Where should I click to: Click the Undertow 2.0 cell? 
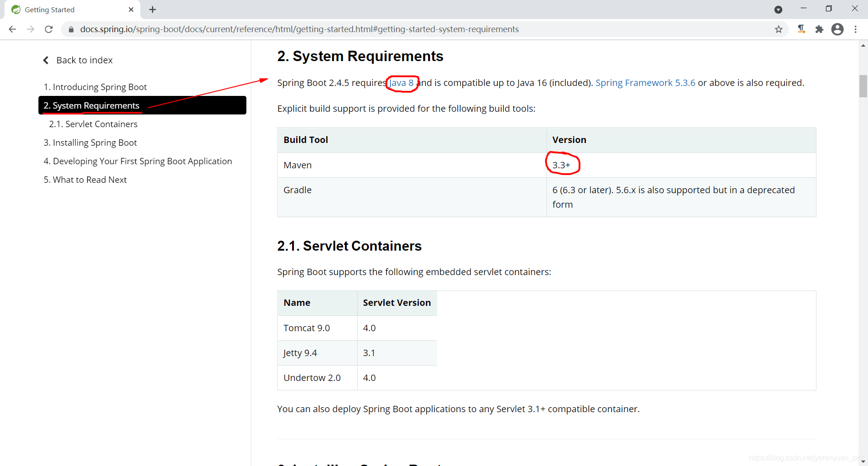(x=317, y=378)
